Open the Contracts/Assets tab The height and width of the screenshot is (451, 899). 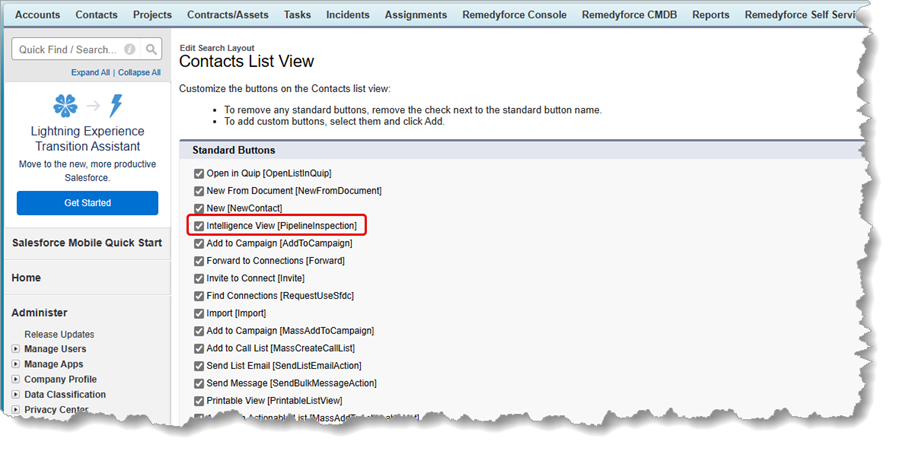(228, 15)
